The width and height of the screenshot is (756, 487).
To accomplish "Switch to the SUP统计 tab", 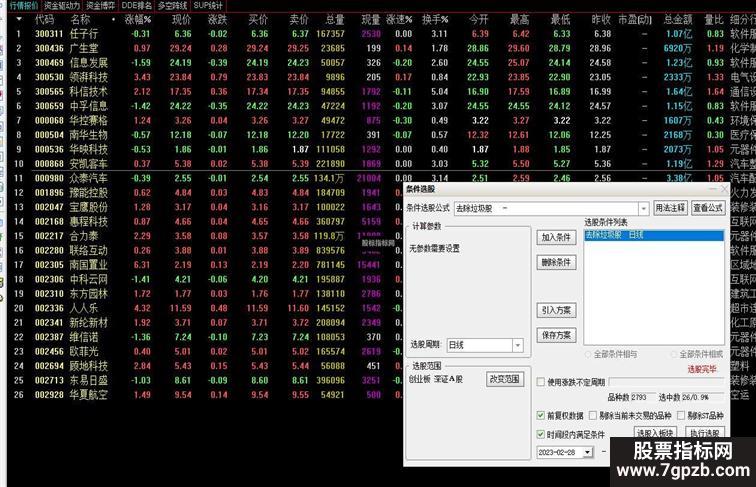I will 208,6.
